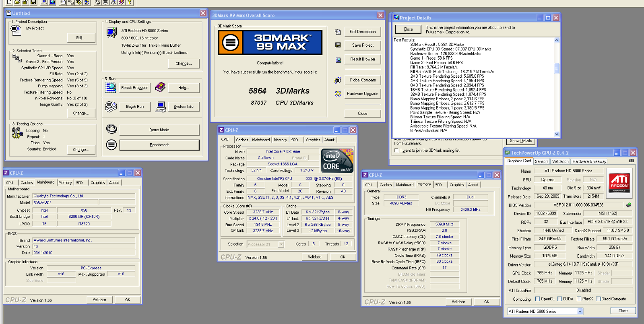644x324 pixels.
Task: Open the Processor #1 selection dropdown in CPU-Z
Action: point(281,244)
